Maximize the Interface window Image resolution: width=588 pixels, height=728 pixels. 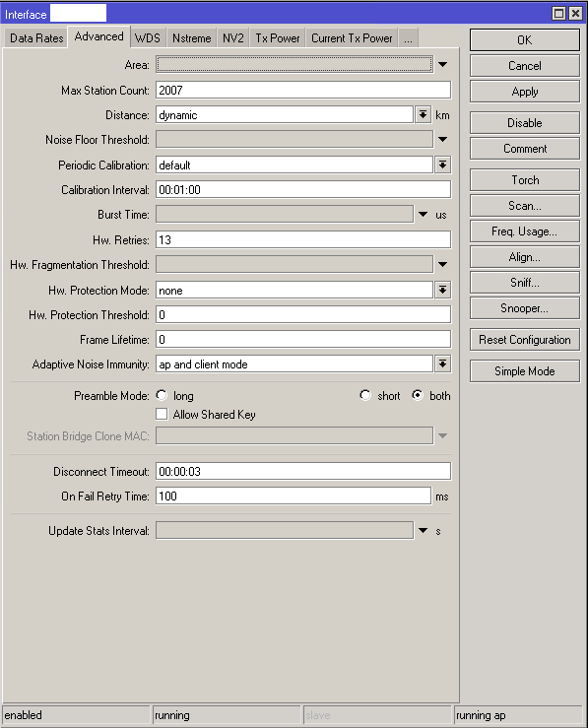(558, 13)
